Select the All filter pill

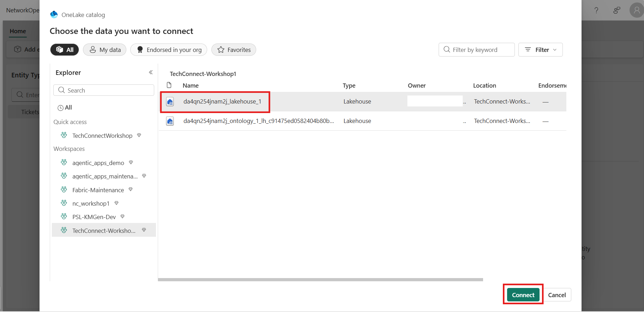[65, 50]
